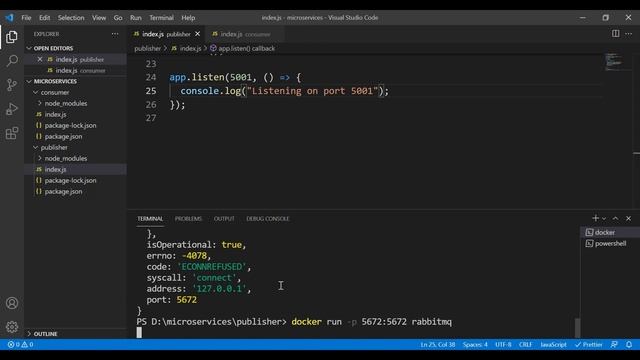Click Ln 25, Col 38 cursor position
Image resolution: width=640 pixels, height=360 pixels.
[x=438, y=344]
